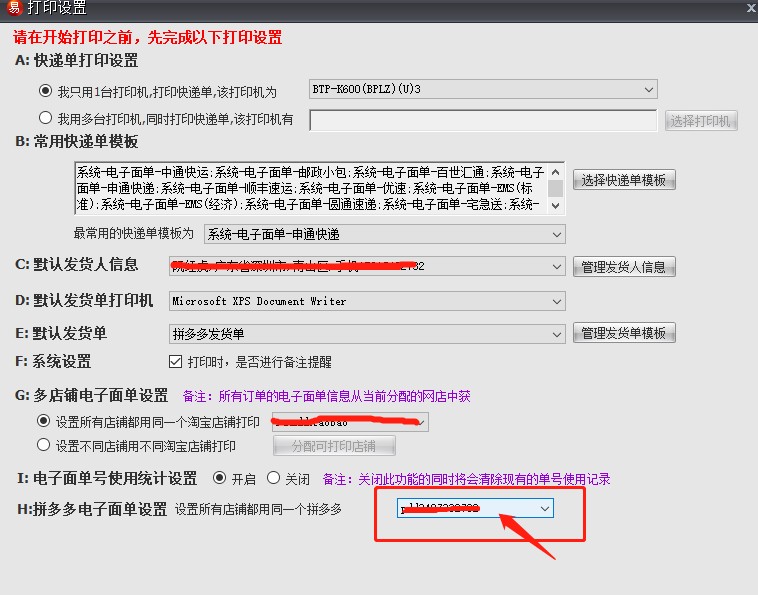Expand Microsoft XPS Document Writer dropdown
This screenshot has width=758, height=595.
click(556, 301)
